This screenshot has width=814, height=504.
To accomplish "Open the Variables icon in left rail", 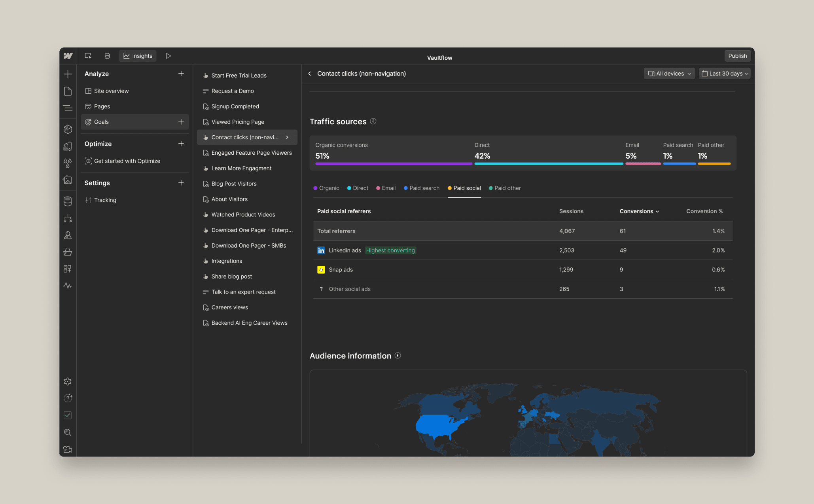I will 68,146.
